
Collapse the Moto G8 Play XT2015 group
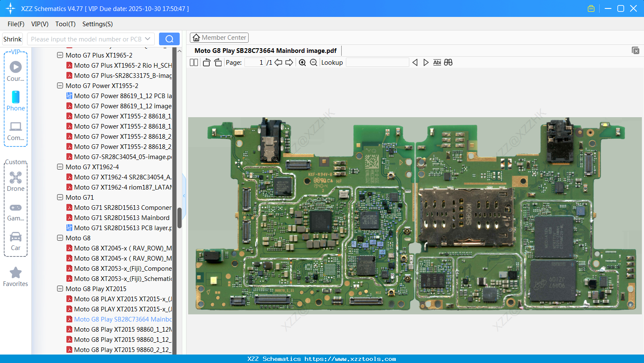[x=60, y=289]
